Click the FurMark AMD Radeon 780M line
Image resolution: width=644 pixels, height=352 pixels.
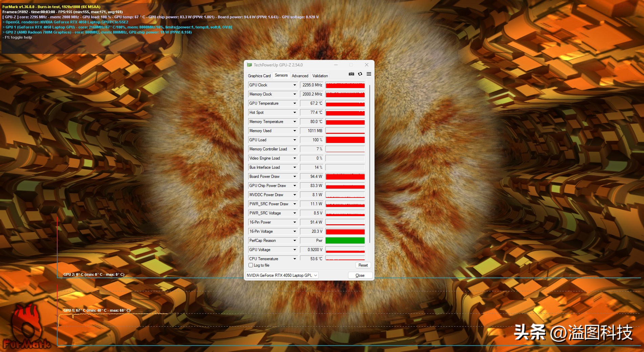pos(97,33)
